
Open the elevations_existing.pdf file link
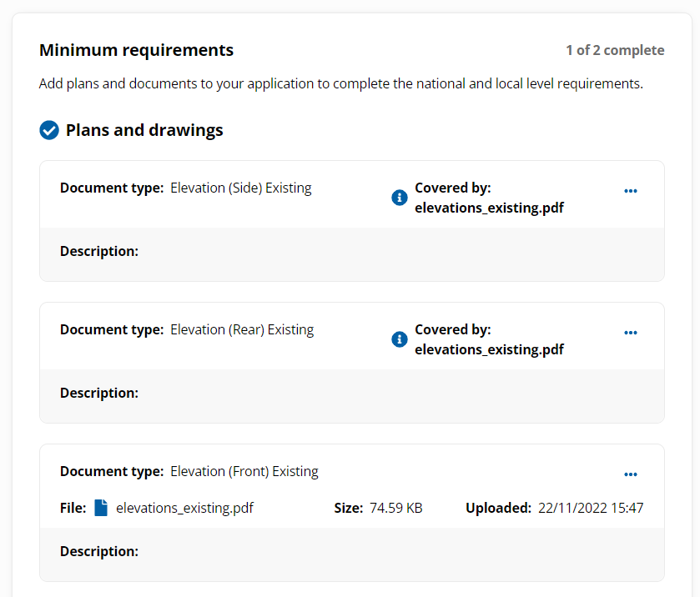click(184, 508)
